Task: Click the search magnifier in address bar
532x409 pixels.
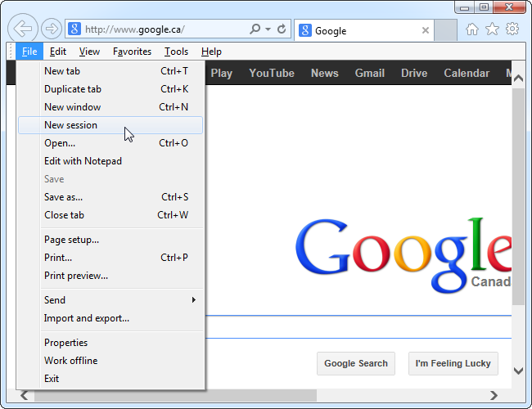Action: pyautogui.click(x=255, y=29)
